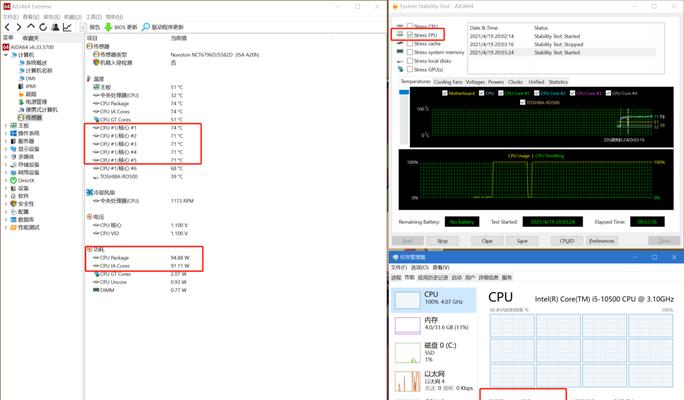Click the Refresh icon in AIDA64 toolbar

[x=43, y=27]
